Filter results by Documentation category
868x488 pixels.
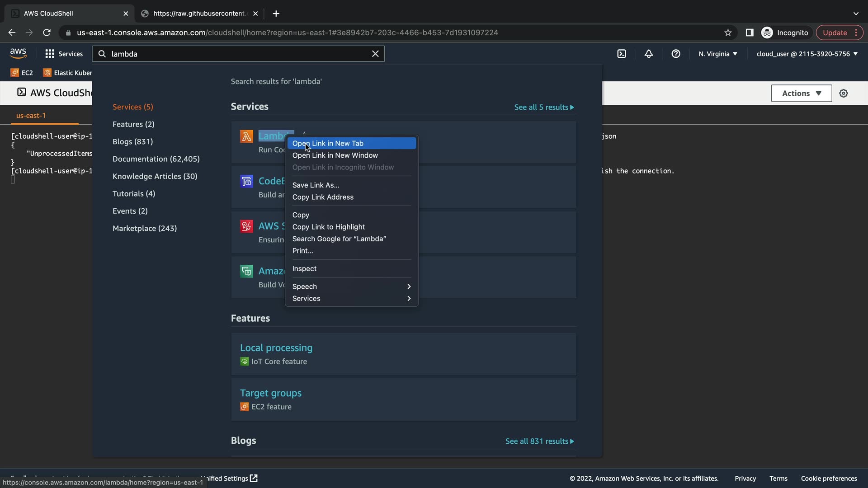(x=156, y=159)
